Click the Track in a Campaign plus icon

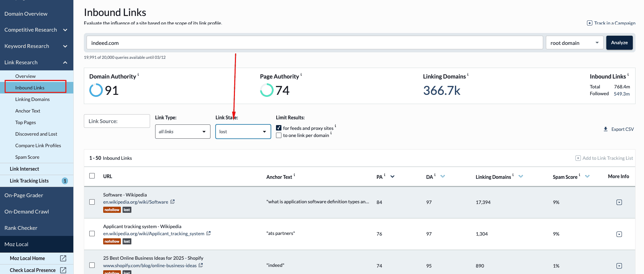590,23
